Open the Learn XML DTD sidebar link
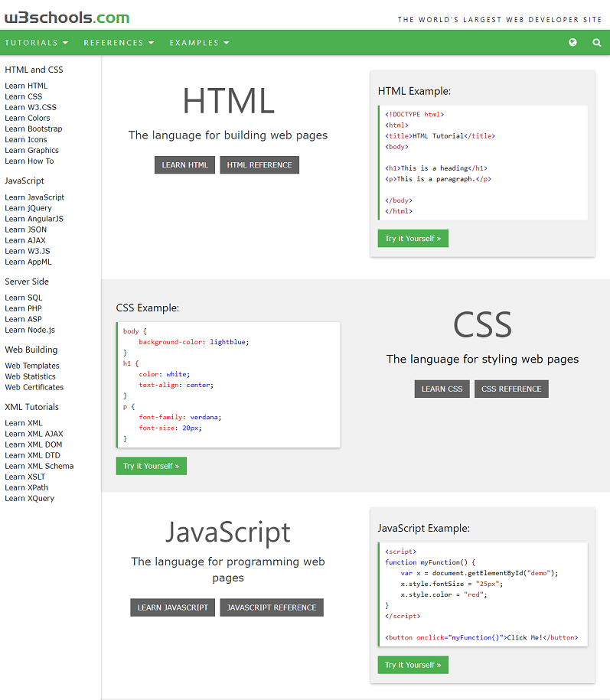610x700 pixels. click(33, 455)
